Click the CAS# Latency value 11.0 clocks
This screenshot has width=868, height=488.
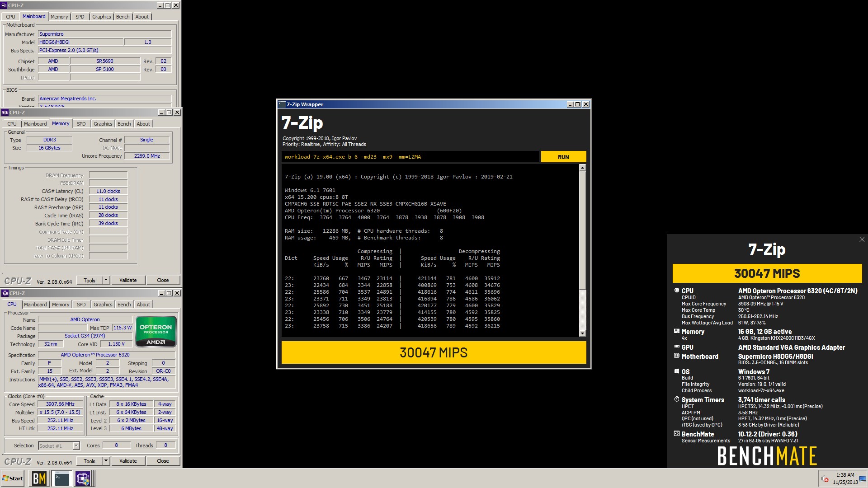point(108,191)
